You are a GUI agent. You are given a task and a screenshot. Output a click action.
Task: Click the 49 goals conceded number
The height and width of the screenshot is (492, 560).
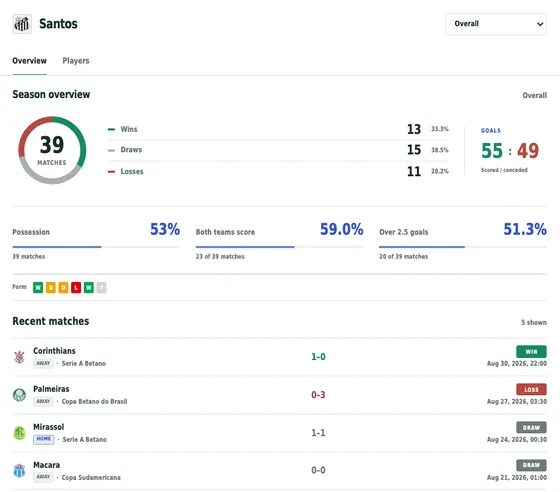(528, 151)
